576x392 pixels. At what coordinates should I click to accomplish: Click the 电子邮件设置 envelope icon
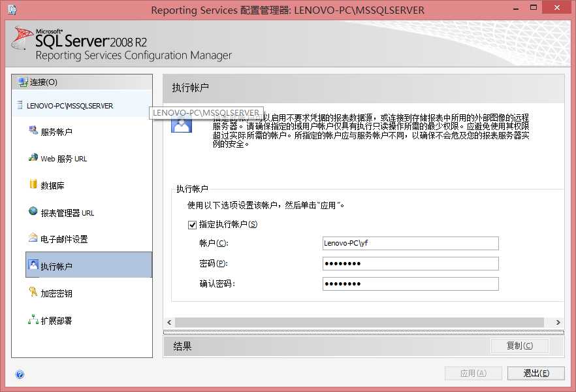click(33, 238)
